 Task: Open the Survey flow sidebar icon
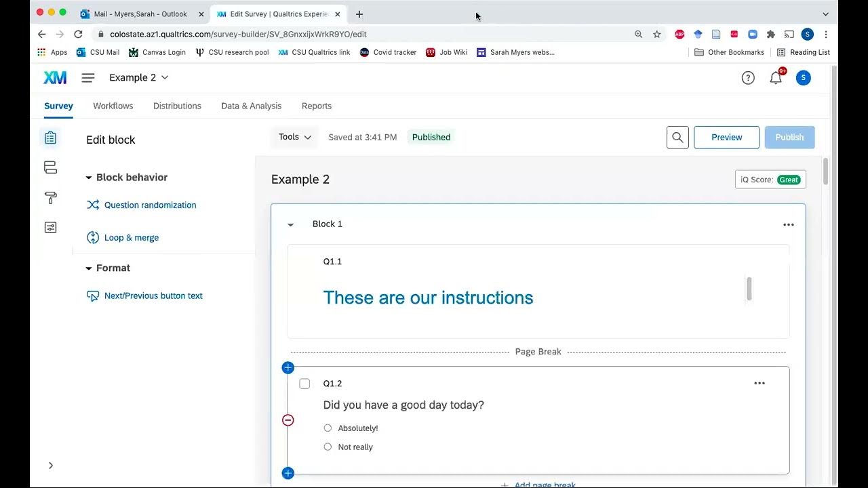click(x=50, y=167)
